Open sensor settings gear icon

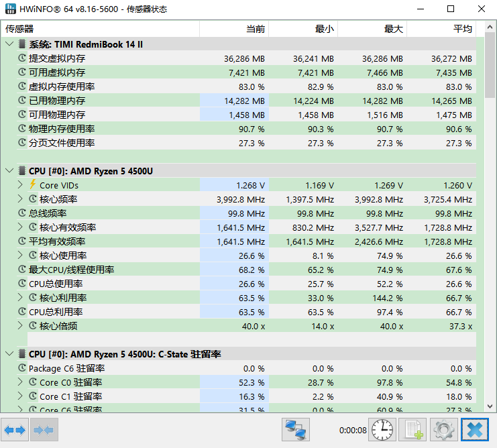443,430
